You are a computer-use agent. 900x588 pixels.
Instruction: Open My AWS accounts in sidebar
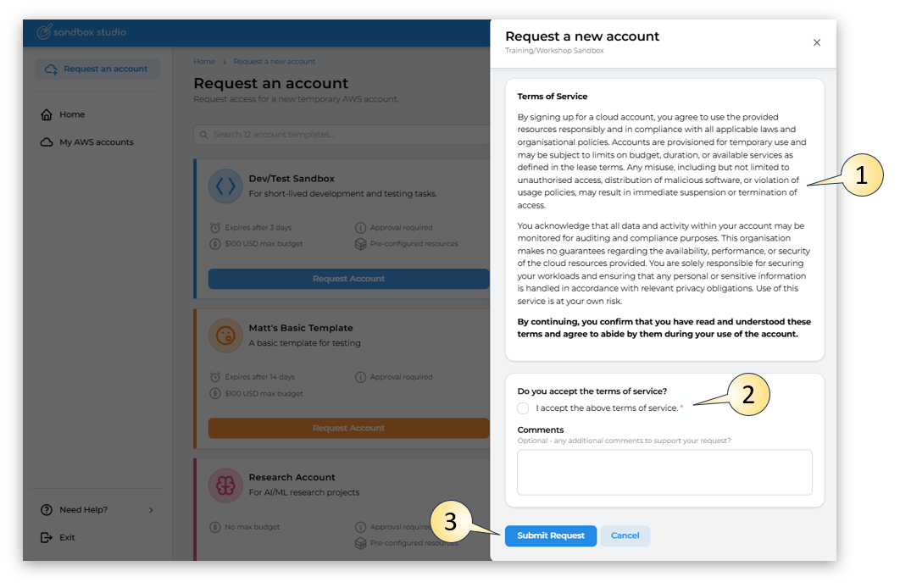(x=97, y=142)
